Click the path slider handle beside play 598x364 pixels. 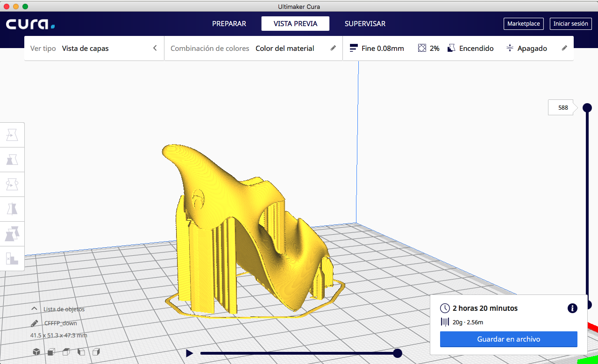tap(398, 353)
